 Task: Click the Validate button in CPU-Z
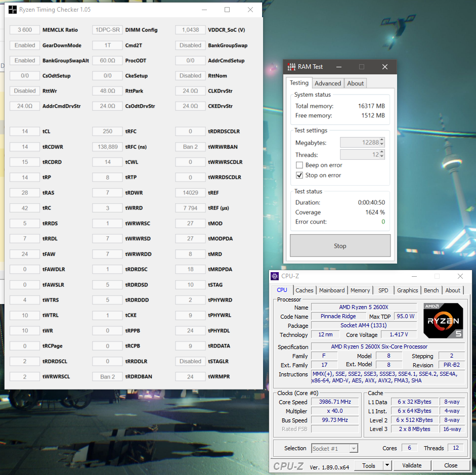click(x=412, y=465)
